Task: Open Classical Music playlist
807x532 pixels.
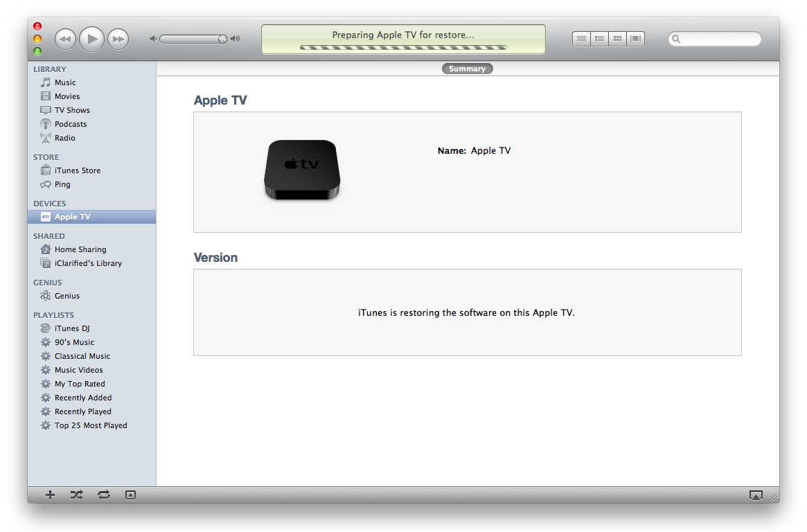Action: pyautogui.click(x=91, y=356)
